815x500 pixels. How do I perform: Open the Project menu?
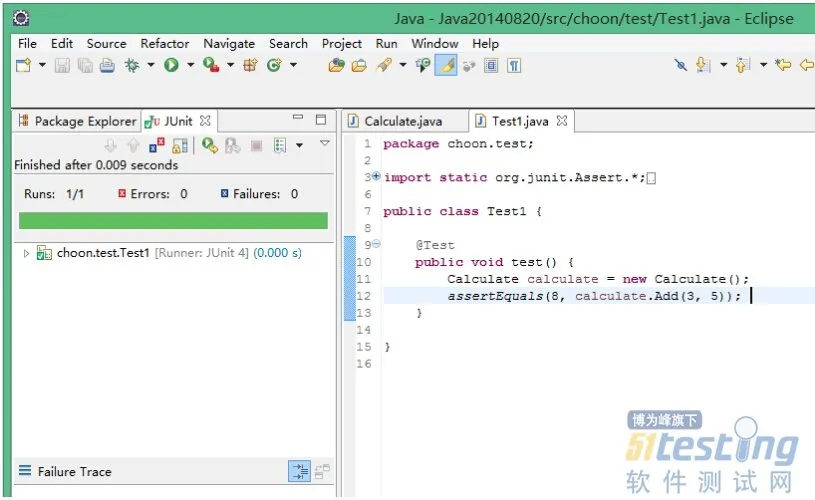tap(341, 44)
